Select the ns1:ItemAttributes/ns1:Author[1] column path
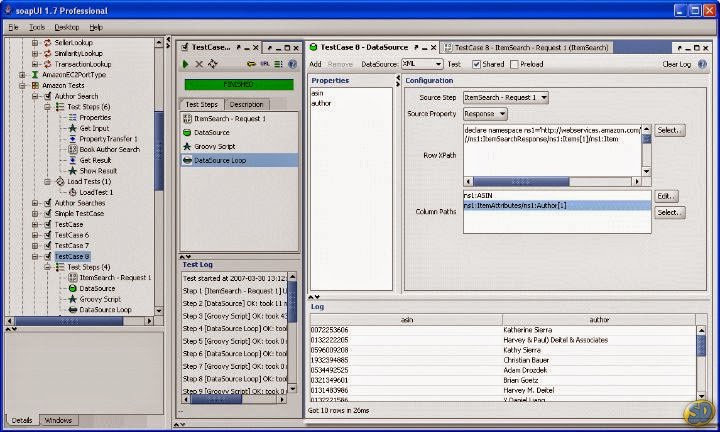The image size is (720, 432). point(557,205)
